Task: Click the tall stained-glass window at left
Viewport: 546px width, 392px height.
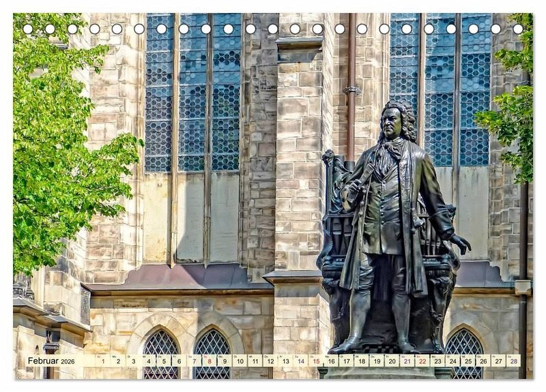Action: click(192, 95)
